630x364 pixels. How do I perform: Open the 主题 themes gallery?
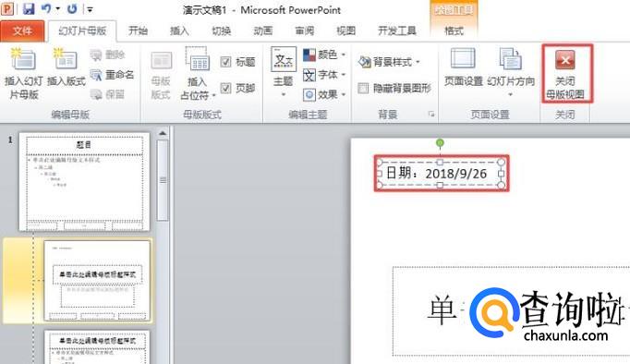284,72
